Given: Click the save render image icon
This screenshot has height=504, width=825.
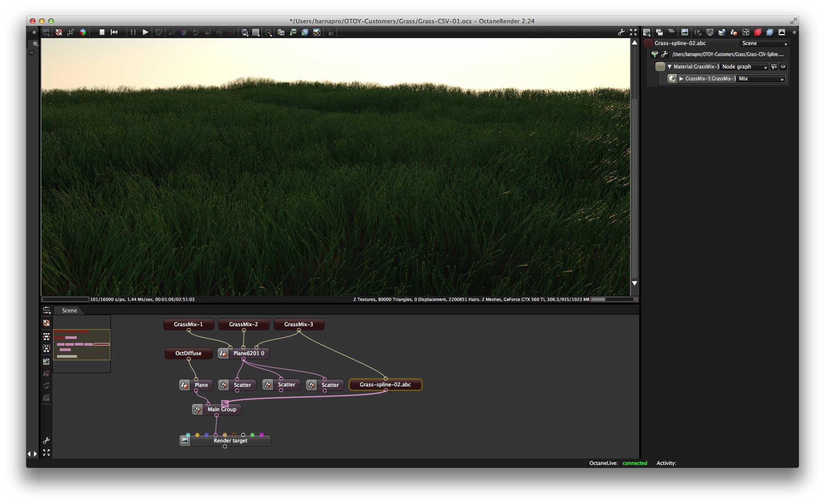Looking at the screenshot, I should [293, 33].
